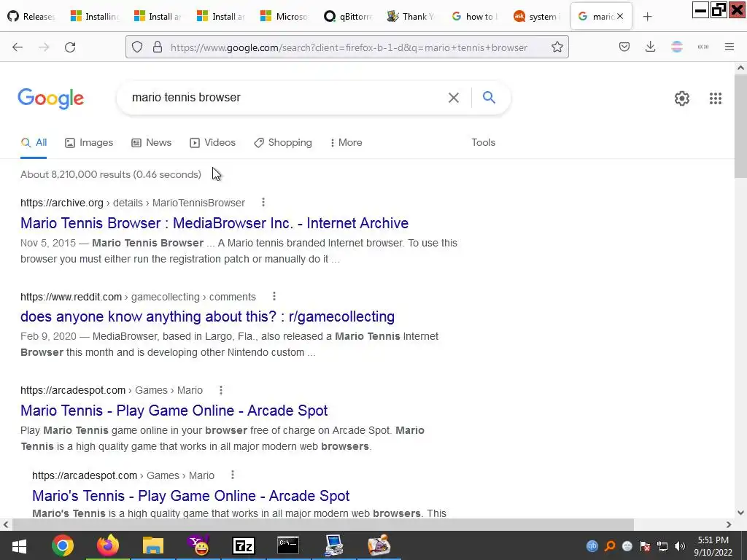Viewport: 747px width, 560px height.
Task: Open the Google apps grid
Action: click(715, 98)
